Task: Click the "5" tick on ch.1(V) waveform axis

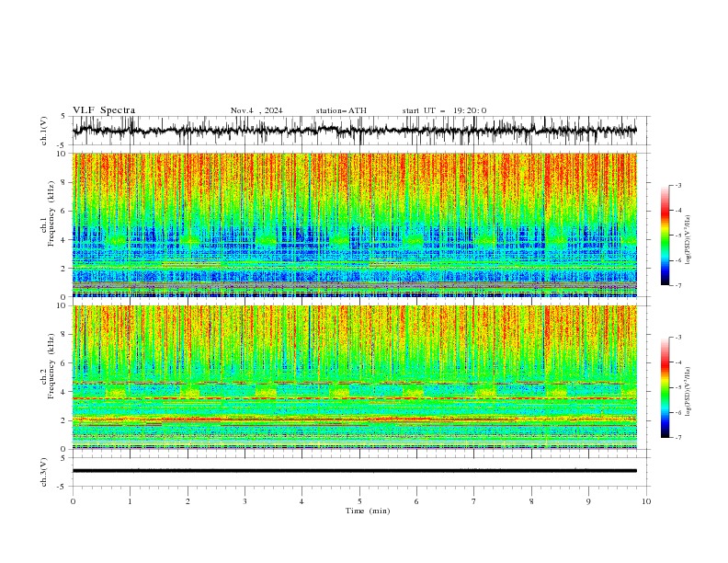Action: pyautogui.click(x=63, y=117)
